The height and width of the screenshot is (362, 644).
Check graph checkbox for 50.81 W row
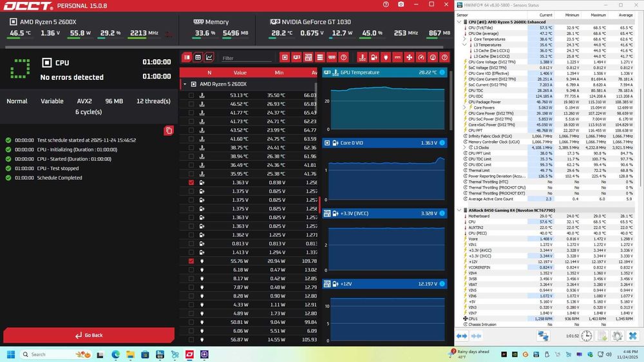191,322
